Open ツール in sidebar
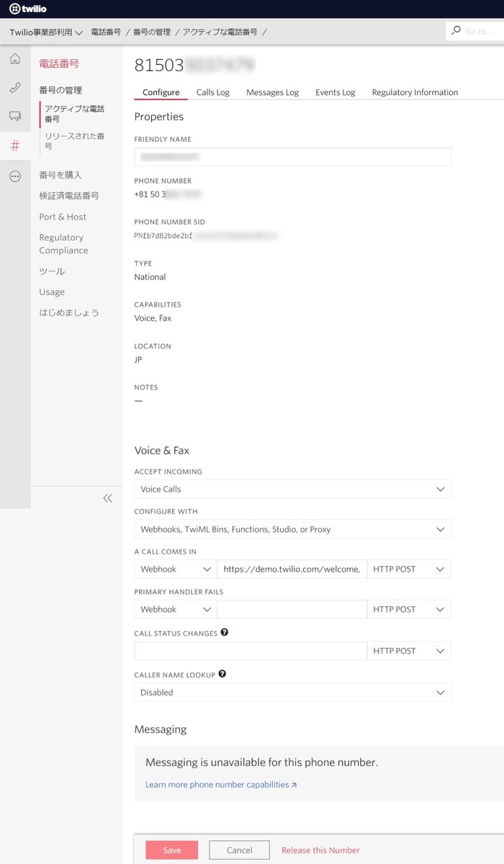 pyautogui.click(x=52, y=271)
